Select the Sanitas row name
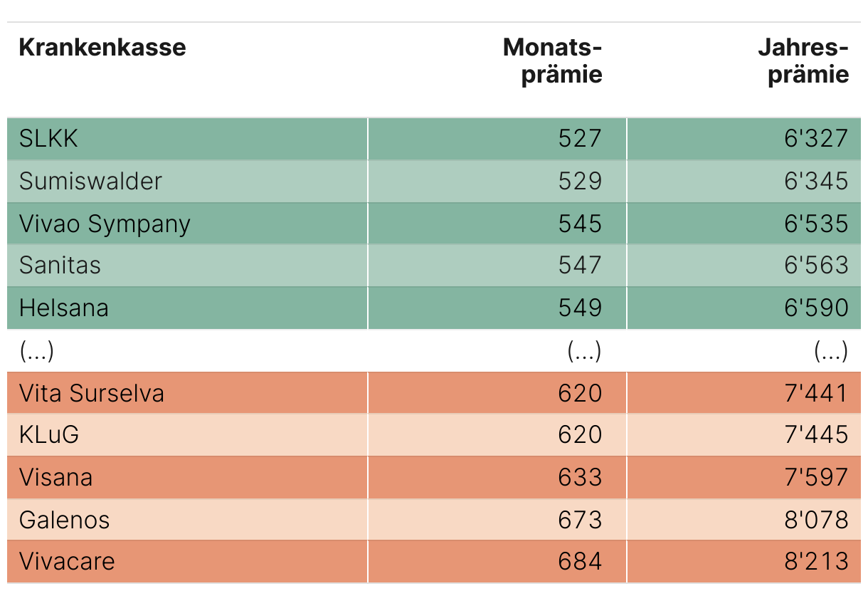This screenshot has height=591, width=868. [x=60, y=266]
